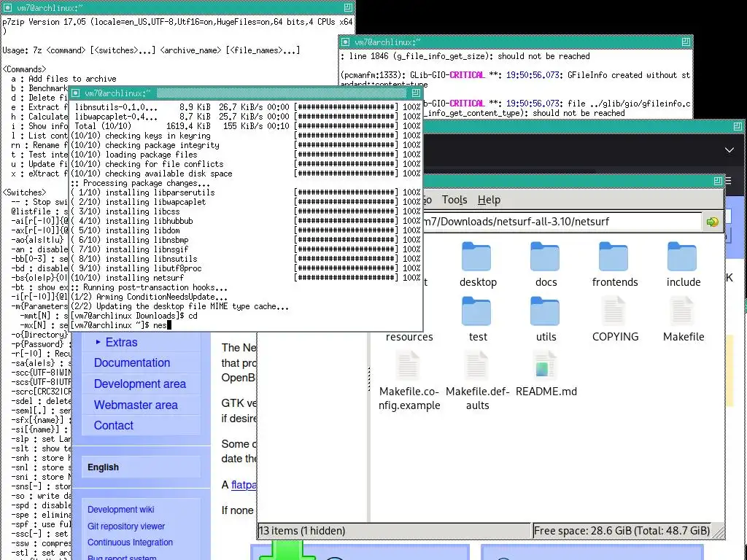Select the Makefile.config.example file

pos(409,367)
